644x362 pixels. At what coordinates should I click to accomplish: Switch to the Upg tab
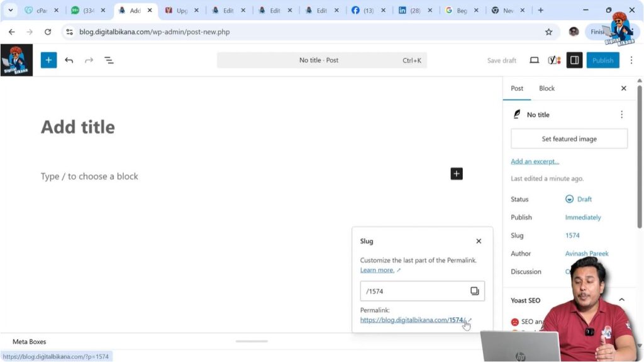(182, 10)
